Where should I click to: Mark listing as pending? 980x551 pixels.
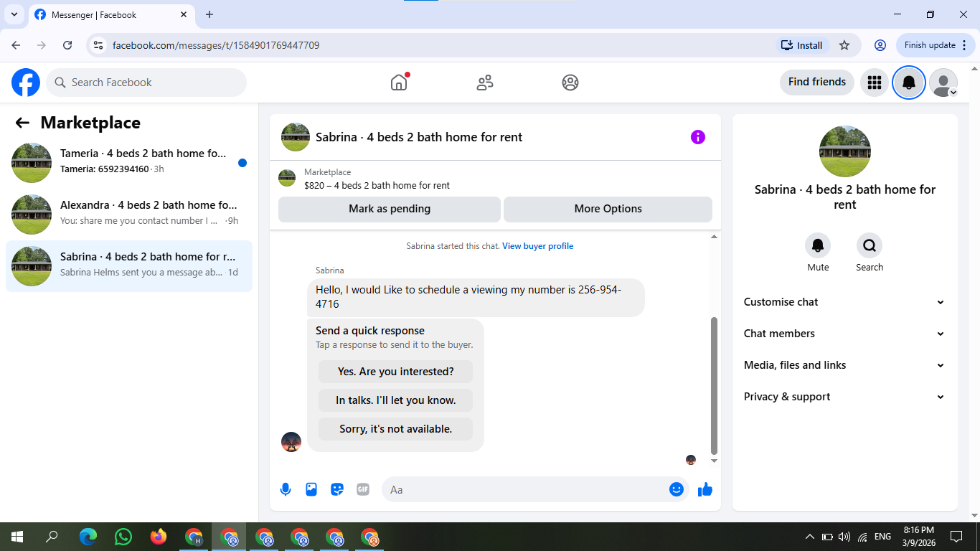pos(390,209)
